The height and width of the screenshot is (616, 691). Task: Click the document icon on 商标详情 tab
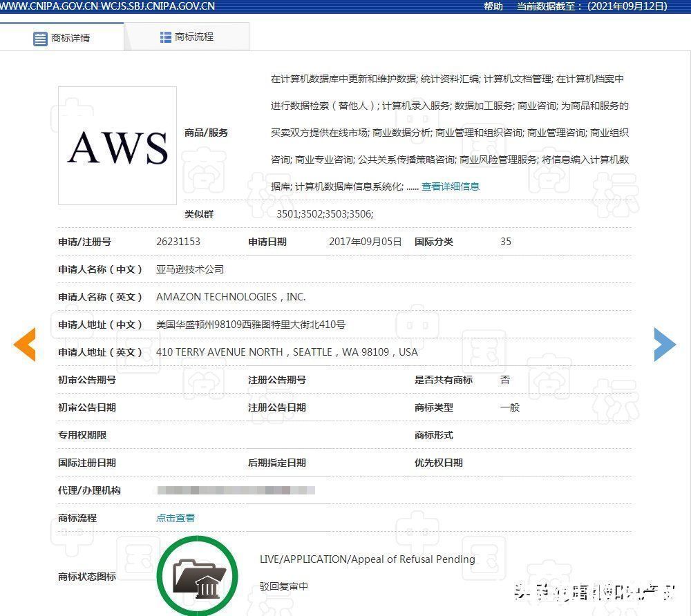[40, 39]
